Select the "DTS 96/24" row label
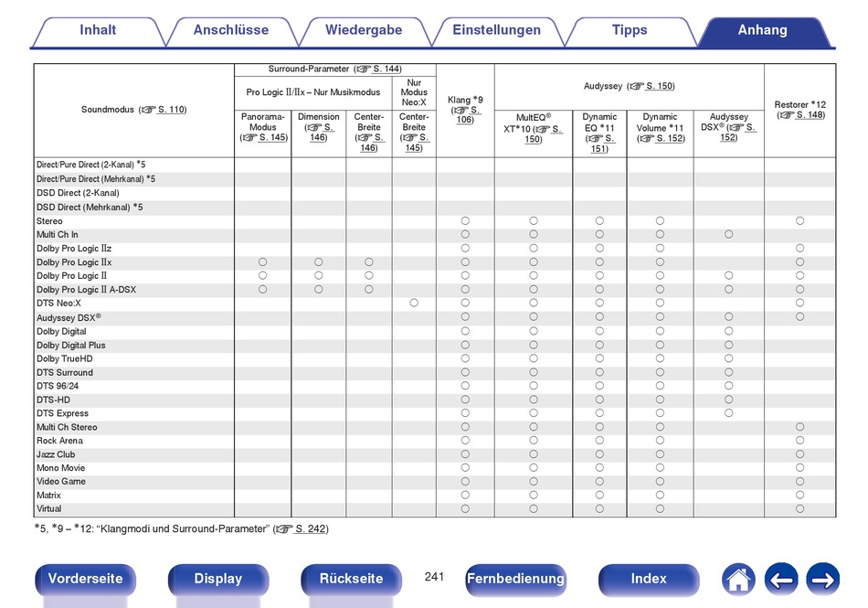 click(x=58, y=386)
